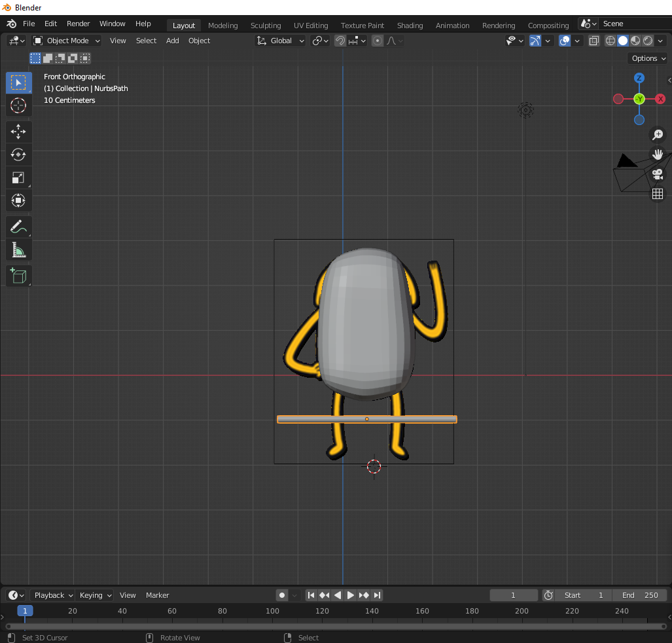Click the Blender logo menu icon
672x643 pixels.
(12, 24)
